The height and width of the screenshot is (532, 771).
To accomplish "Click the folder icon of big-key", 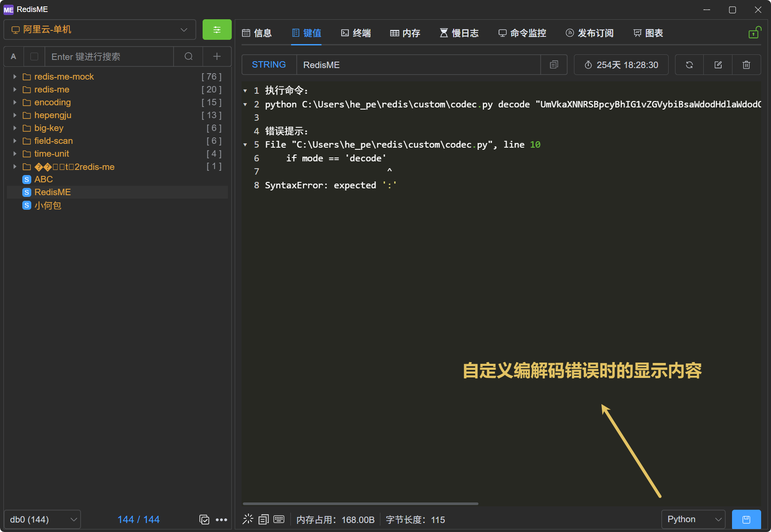I will tap(27, 128).
